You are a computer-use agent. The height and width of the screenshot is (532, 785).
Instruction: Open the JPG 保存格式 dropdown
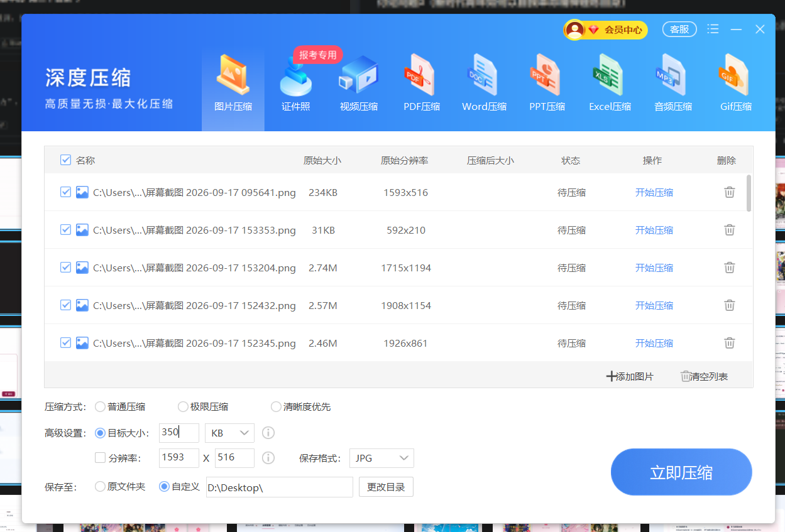pyautogui.click(x=382, y=459)
